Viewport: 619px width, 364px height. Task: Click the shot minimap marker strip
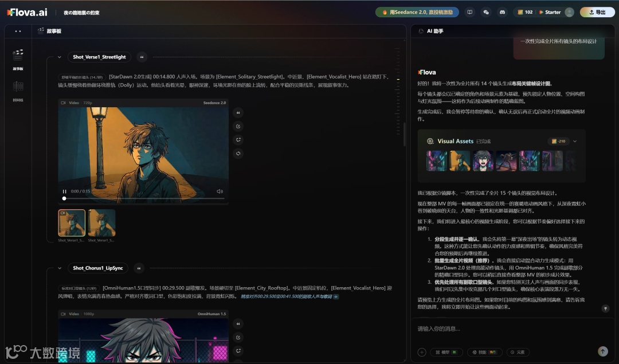pos(398,91)
